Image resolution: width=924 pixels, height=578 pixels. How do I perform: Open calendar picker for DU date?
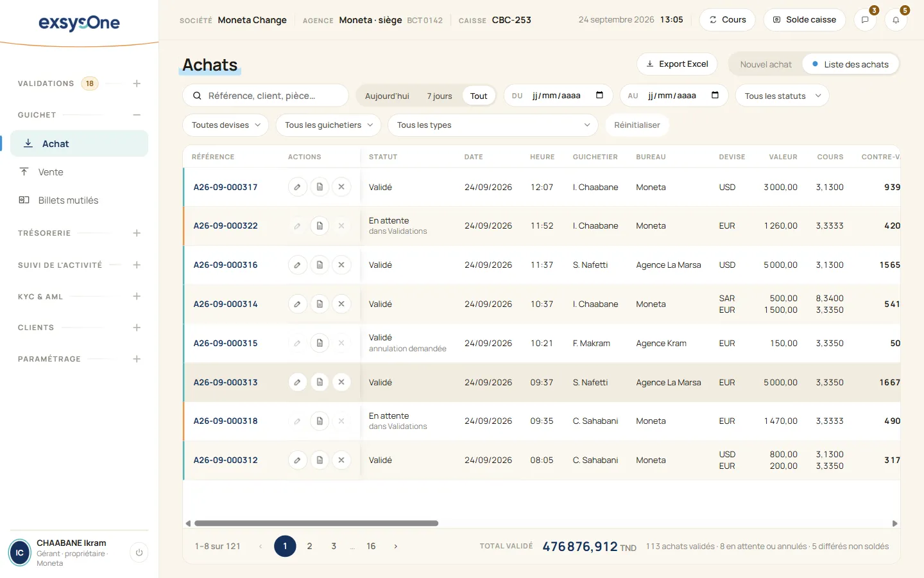tap(599, 96)
